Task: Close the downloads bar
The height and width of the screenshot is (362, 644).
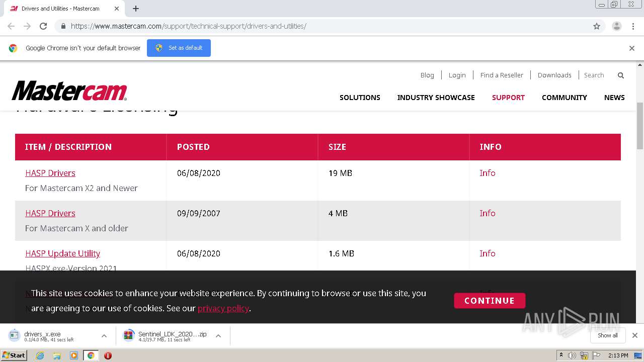Action: pos(635,335)
